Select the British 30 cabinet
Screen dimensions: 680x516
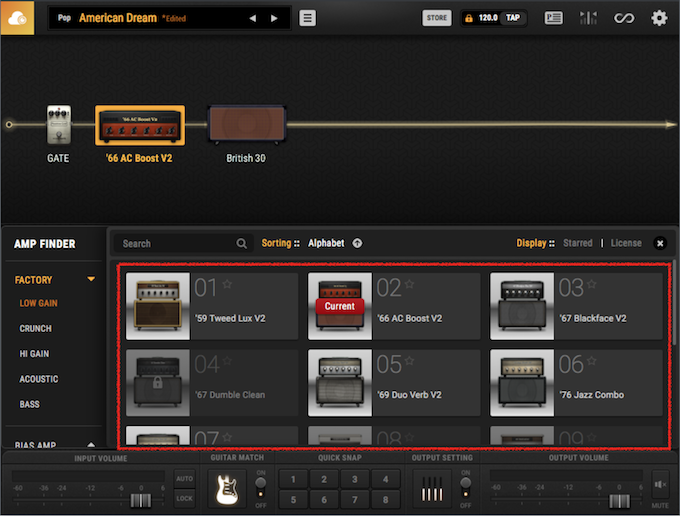click(x=247, y=124)
